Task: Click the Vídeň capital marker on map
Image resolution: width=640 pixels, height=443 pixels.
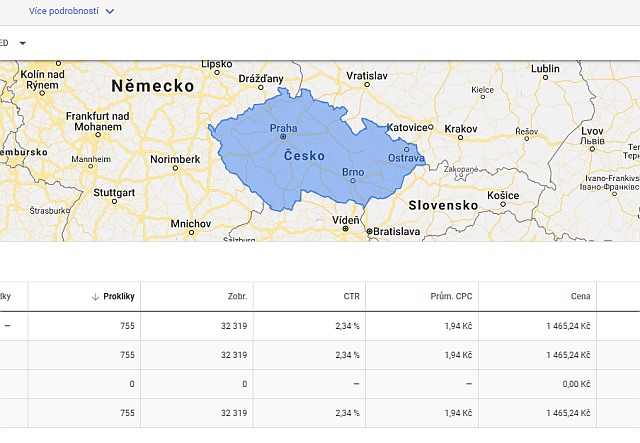Action: click(345, 229)
